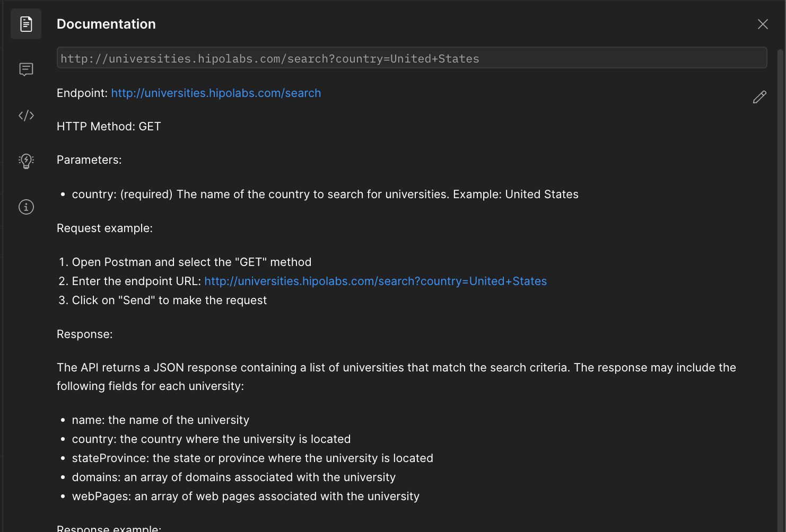Open the lightbulb related requests icon
This screenshot has height=532, width=786.
(26, 161)
